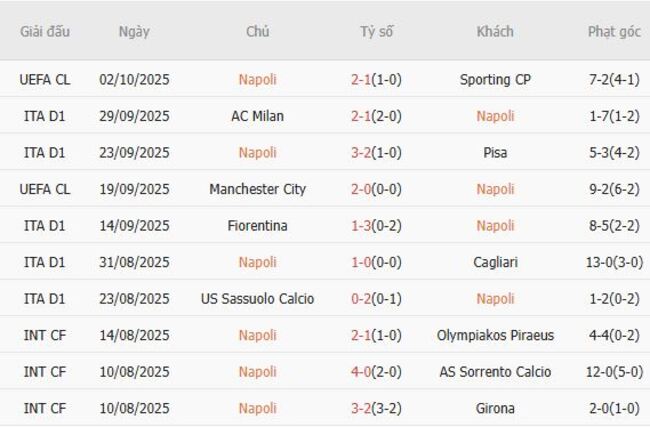Click the Ngày column header
Viewport: 650px width, 427px height.
[x=134, y=31]
